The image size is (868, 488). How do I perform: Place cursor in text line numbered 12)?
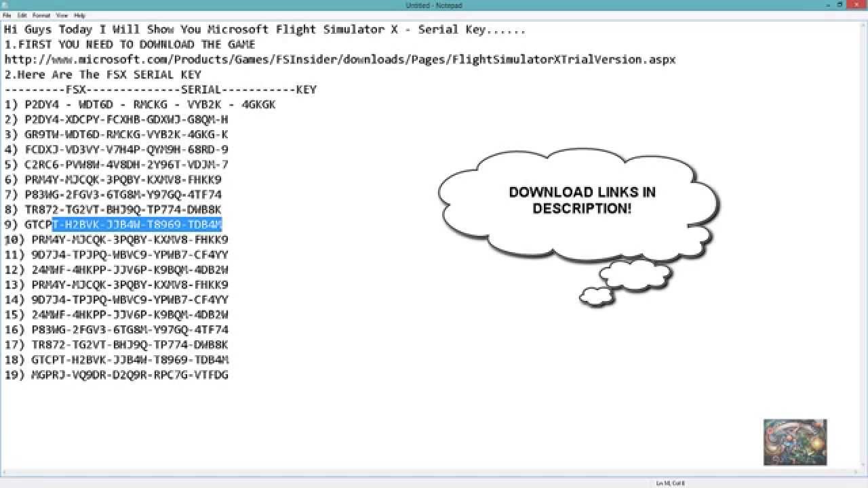pos(116,270)
